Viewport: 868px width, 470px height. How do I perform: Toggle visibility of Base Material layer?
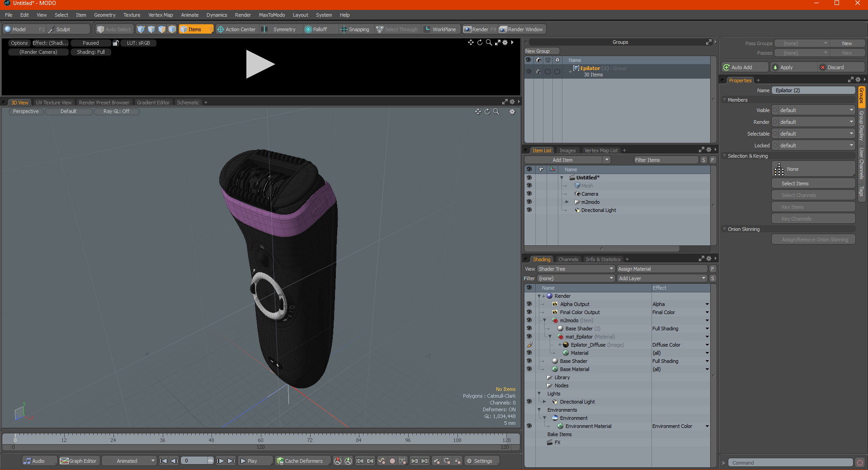coord(529,369)
